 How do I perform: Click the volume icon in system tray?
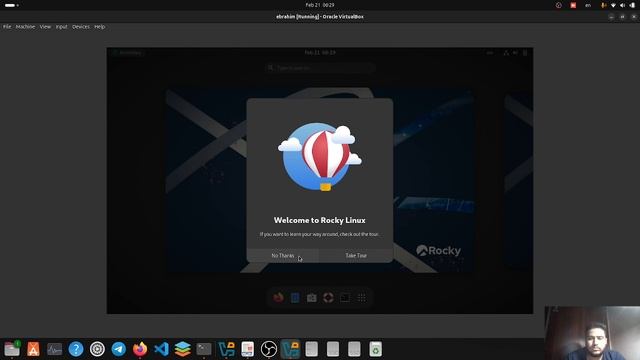coord(622,5)
